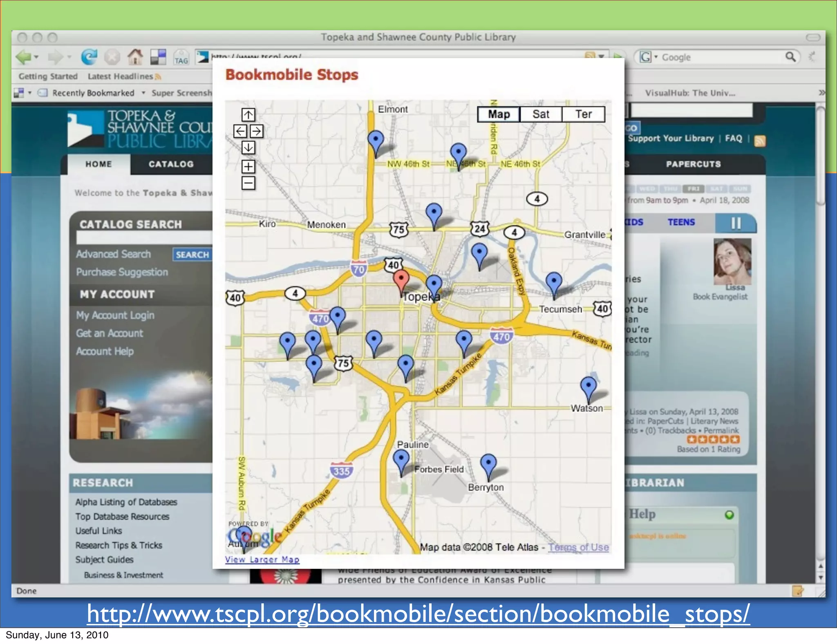This screenshot has width=837, height=644.
Task: Click the catalog SEARCH button
Action: 192,255
